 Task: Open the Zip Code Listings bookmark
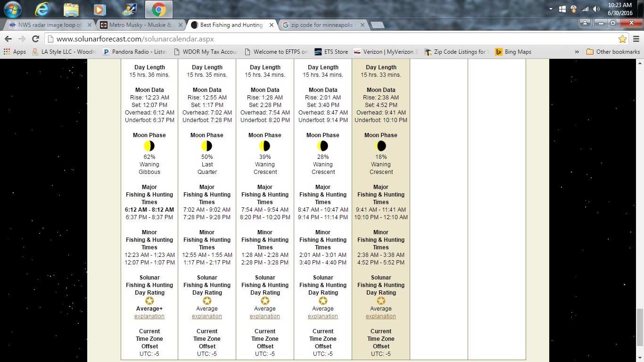(456, 52)
